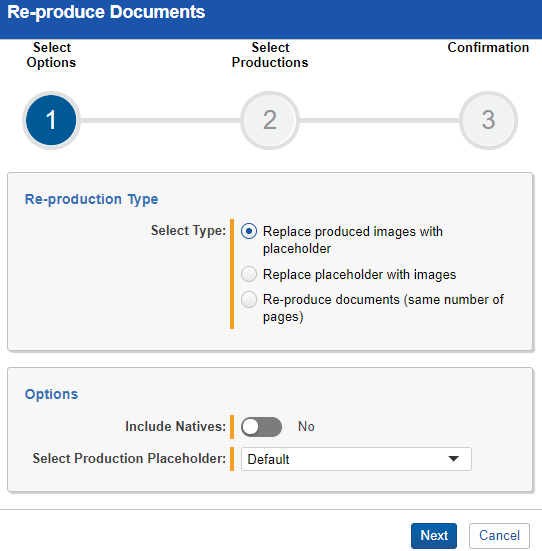Select 'Re-produce documents (same number of pages)' radio
This screenshot has height=551, width=542.
tap(249, 300)
